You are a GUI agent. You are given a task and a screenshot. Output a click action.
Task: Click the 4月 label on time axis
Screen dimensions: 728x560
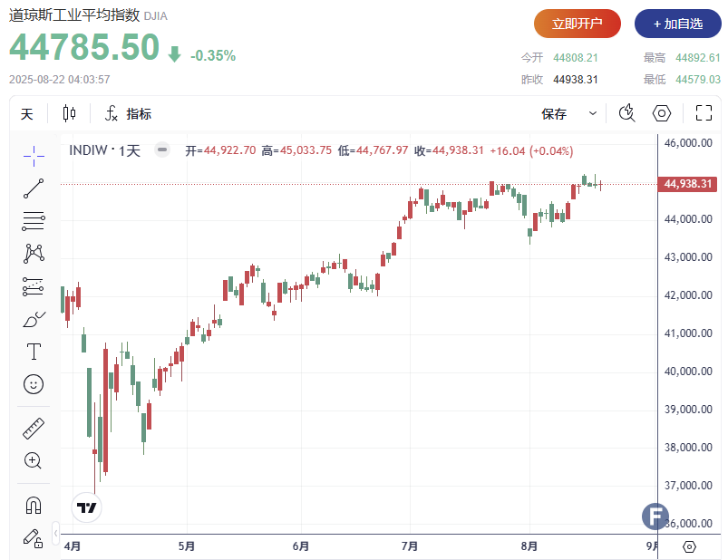[72, 546]
